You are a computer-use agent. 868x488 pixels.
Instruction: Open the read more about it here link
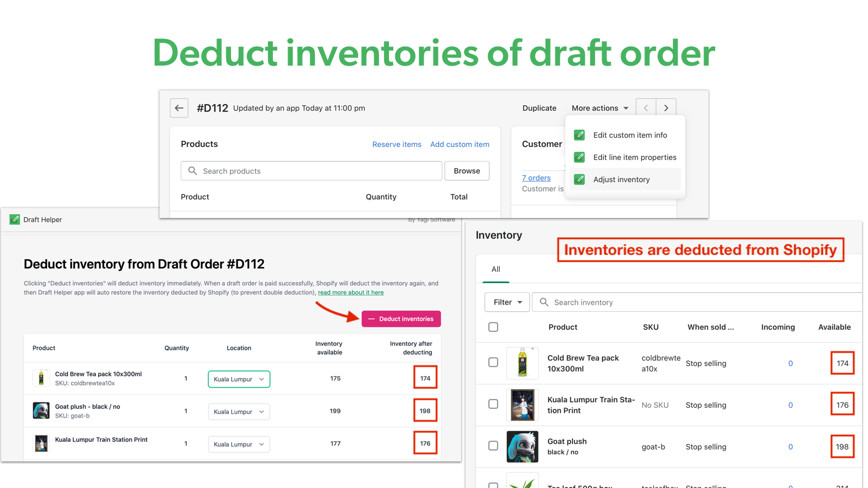pyautogui.click(x=350, y=292)
